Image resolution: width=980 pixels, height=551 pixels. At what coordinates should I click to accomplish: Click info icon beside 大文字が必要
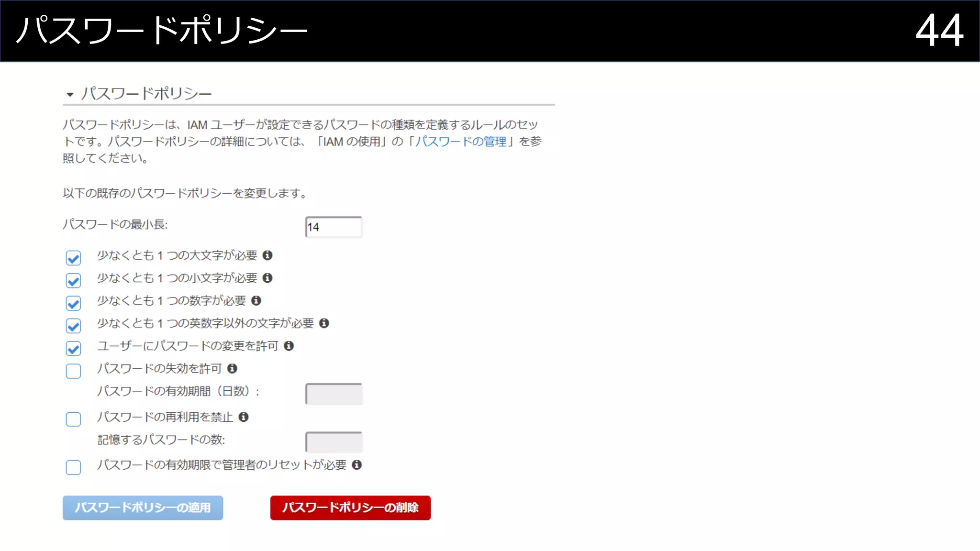(x=267, y=255)
